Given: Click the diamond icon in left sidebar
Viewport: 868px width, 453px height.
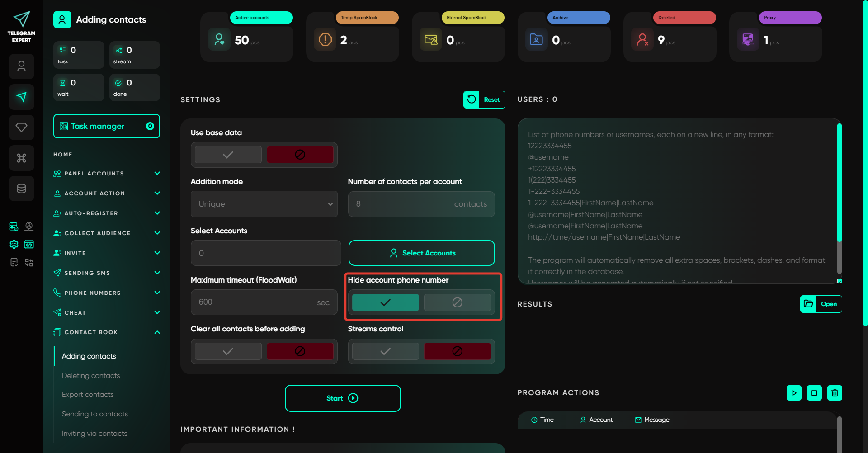Looking at the screenshot, I should 21,127.
